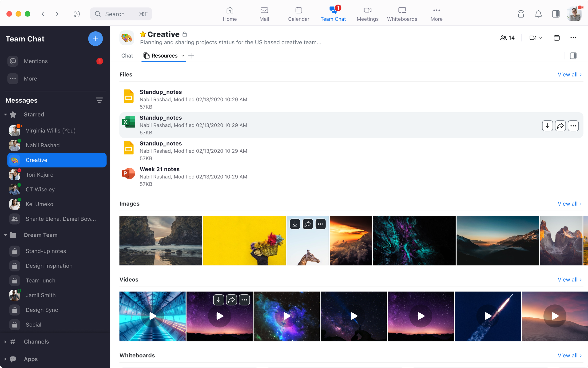588x368 pixels.
Task: Open the notifications bell
Action: tap(538, 14)
